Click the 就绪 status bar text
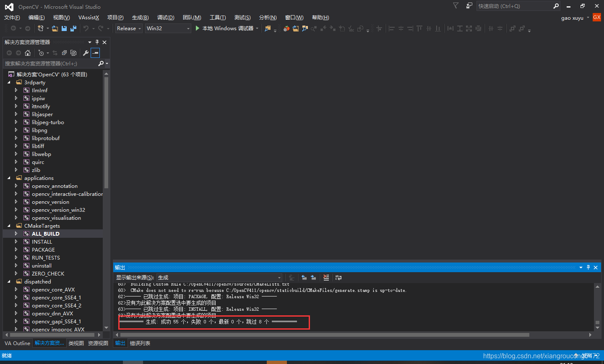Viewport: 604px width, 364px height. click(7, 356)
